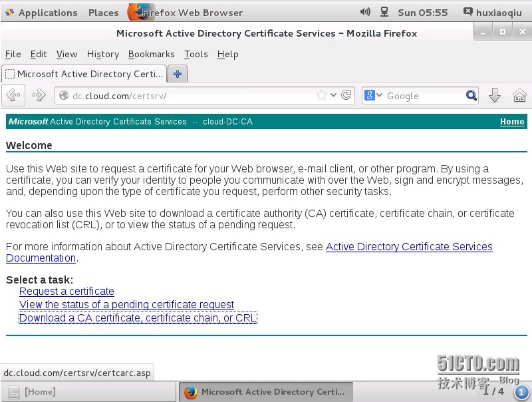This screenshot has height=402, width=532.
Task: Select the Microsoft Active Directory Certi... tab
Action: (x=84, y=74)
